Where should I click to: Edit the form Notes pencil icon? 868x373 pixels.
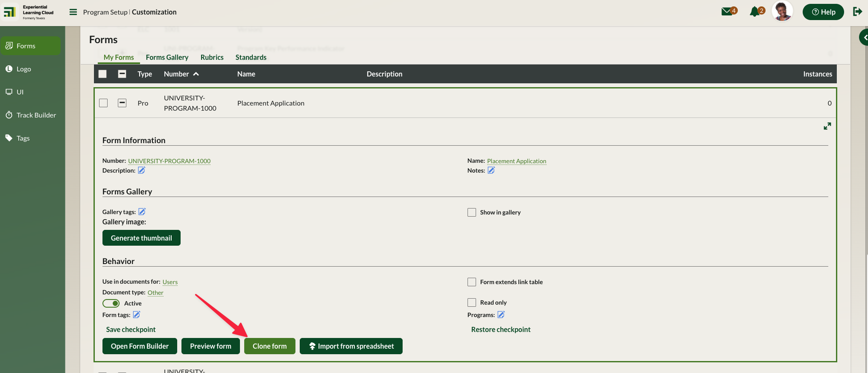point(491,170)
